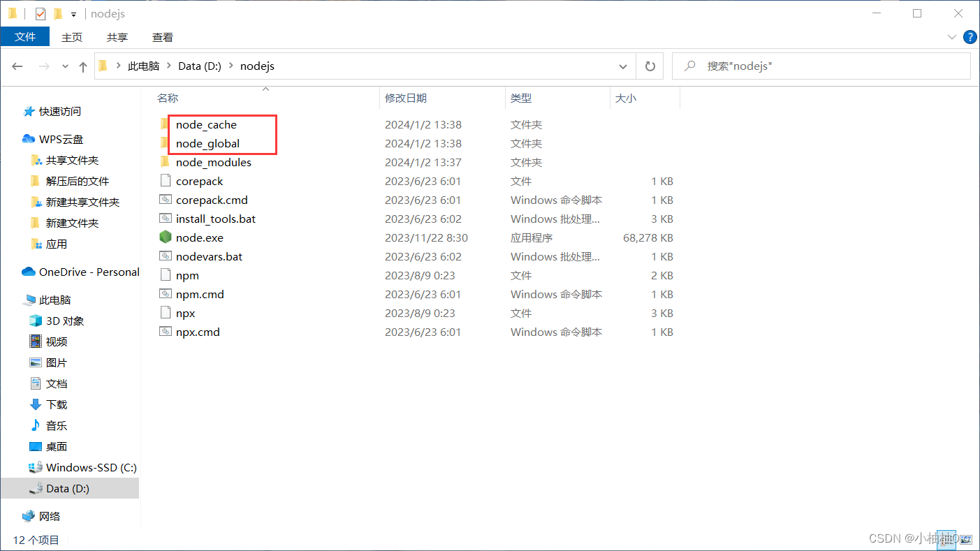Go back with the left arrow button
Image resolution: width=980 pixels, height=551 pixels.
[x=18, y=66]
